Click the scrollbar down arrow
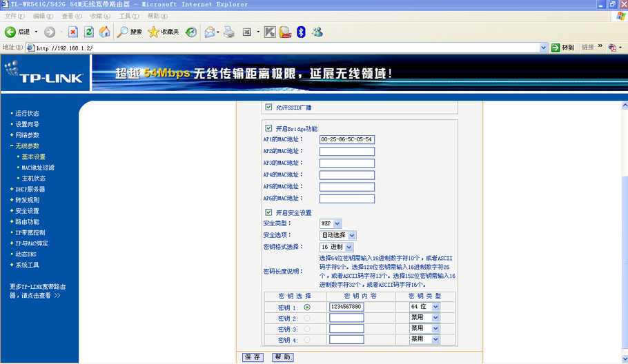This screenshot has width=628, height=364. (625, 358)
